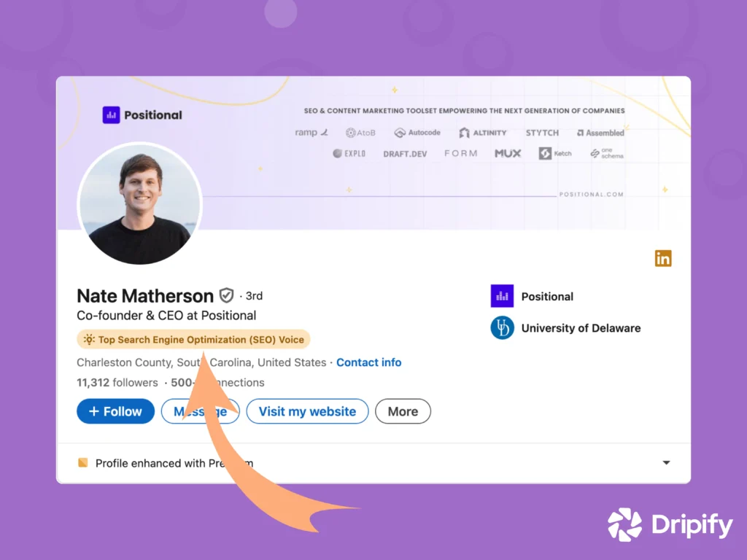
Task: Select the Stytch logo on the cover image
Action: pyautogui.click(x=542, y=133)
